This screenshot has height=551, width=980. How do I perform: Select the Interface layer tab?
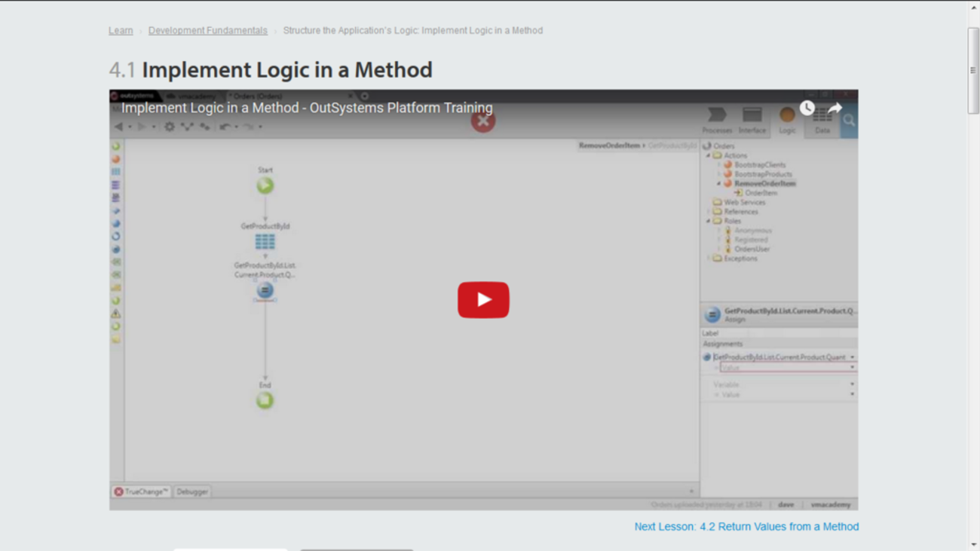tap(752, 120)
